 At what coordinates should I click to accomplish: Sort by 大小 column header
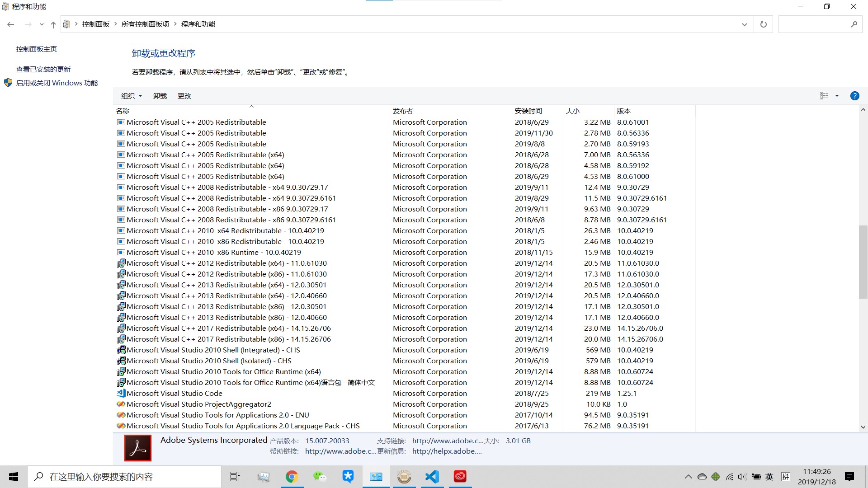tap(588, 111)
